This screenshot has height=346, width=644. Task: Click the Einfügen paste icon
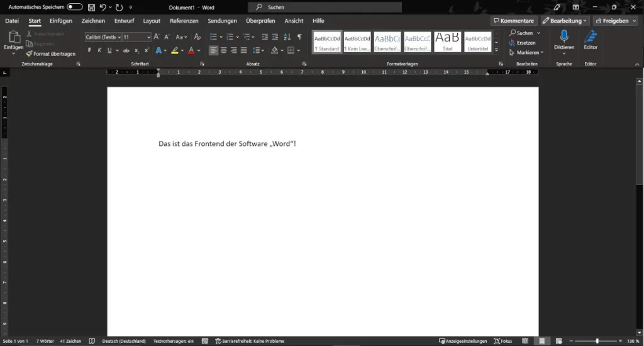(x=14, y=37)
